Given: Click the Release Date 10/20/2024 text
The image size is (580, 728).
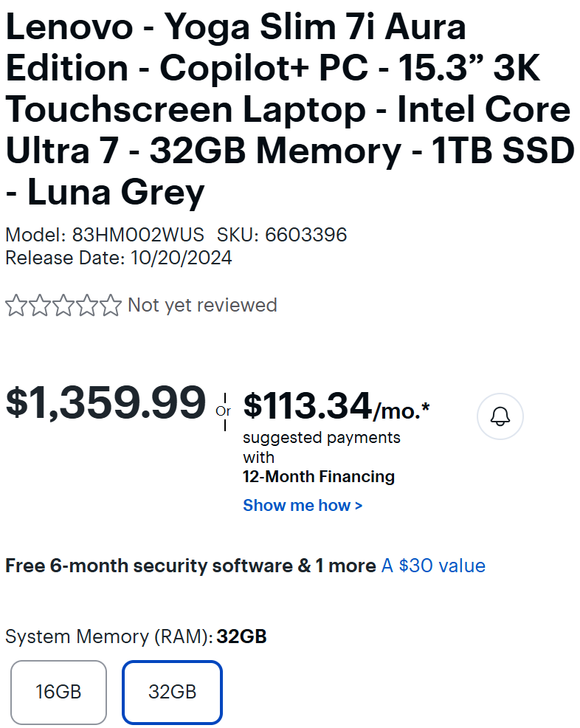Looking at the screenshot, I should pyautogui.click(x=118, y=258).
